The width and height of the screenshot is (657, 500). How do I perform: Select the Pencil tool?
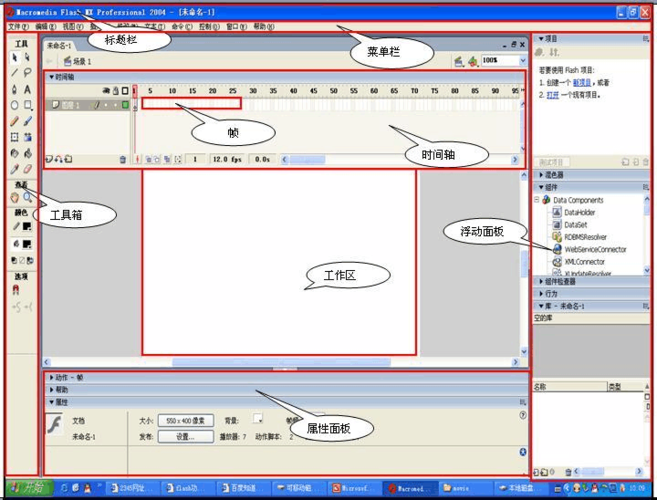coord(15,121)
